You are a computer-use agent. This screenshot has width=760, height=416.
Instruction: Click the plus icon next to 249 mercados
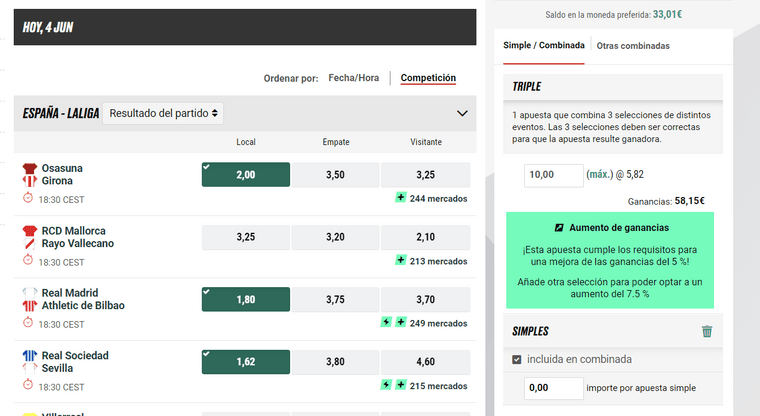[x=400, y=322]
